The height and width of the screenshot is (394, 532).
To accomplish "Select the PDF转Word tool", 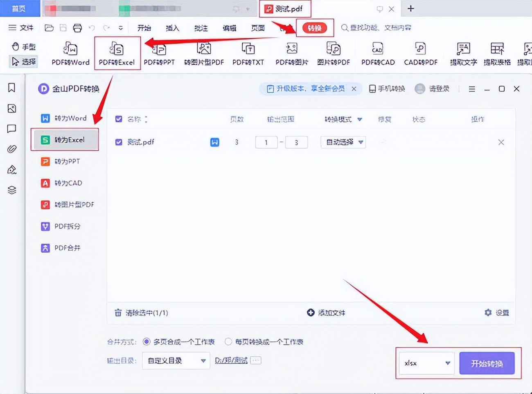I will (70, 53).
